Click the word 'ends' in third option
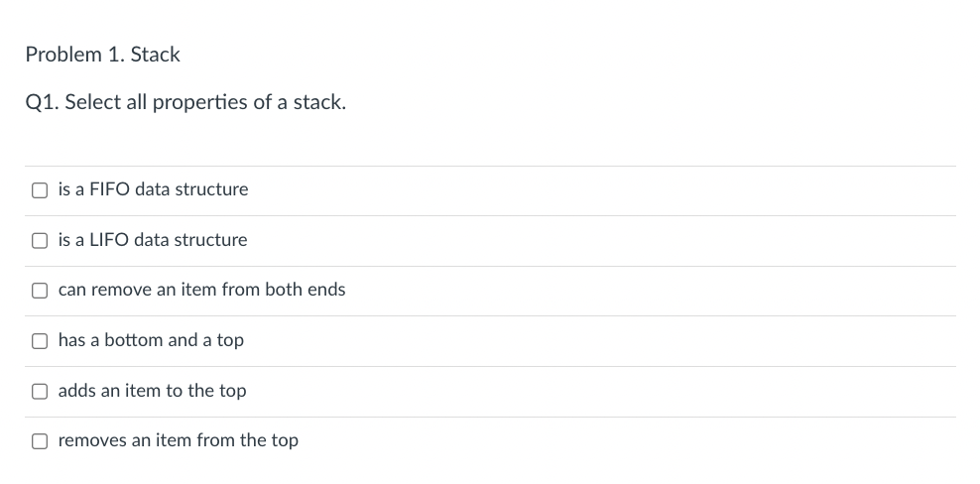The width and height of the screenshot is (980, 484). click(326, 290)
